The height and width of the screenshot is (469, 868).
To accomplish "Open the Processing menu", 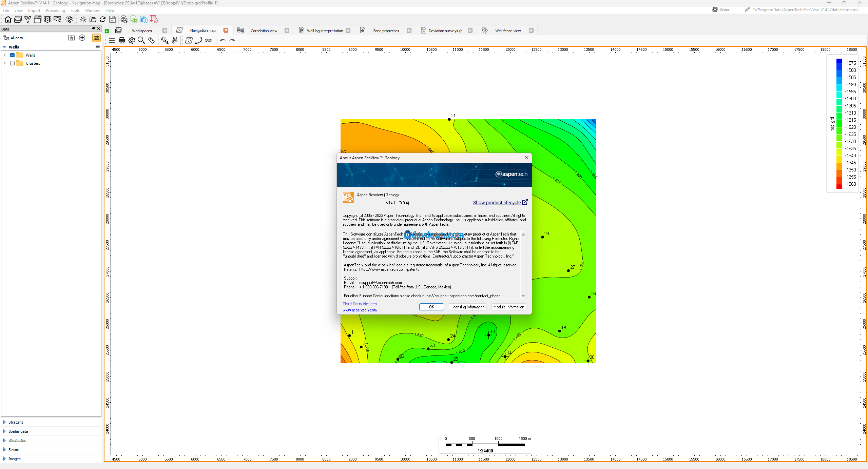I will [55, 10].
